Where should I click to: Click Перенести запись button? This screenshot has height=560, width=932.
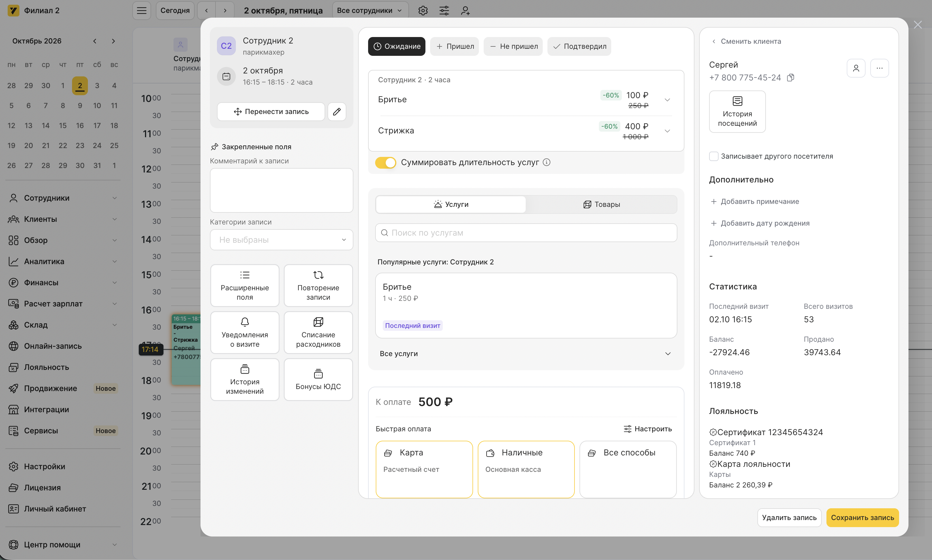271,111
